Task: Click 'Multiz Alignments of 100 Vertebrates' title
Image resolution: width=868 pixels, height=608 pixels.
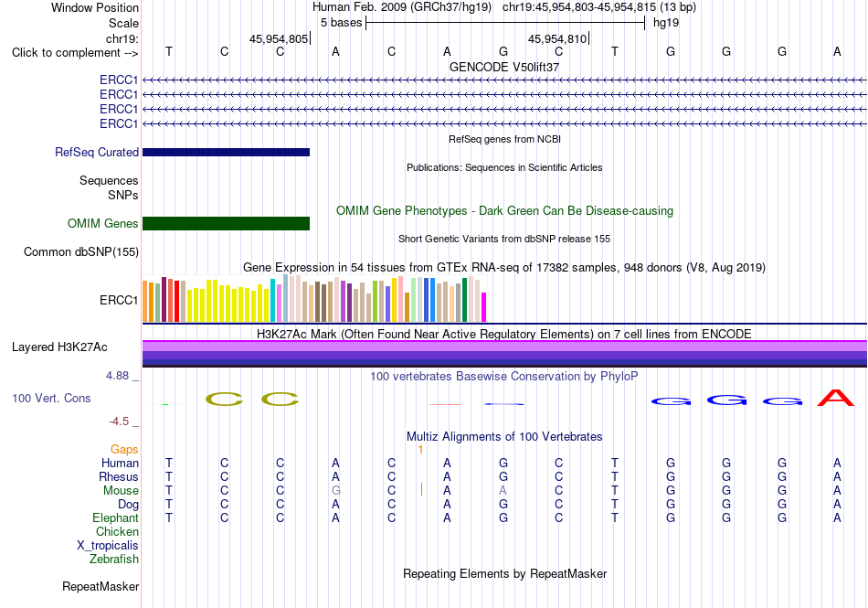Action: point(504,436)
